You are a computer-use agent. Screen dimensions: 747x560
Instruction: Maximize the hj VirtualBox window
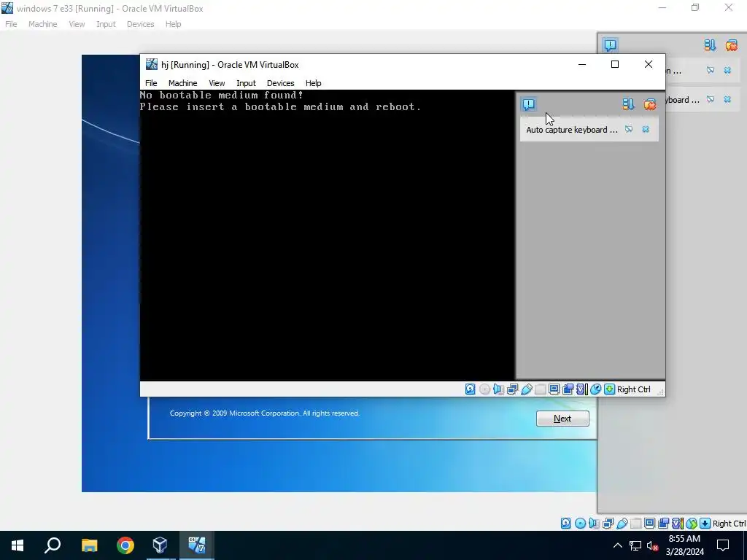tap(614, 64)
